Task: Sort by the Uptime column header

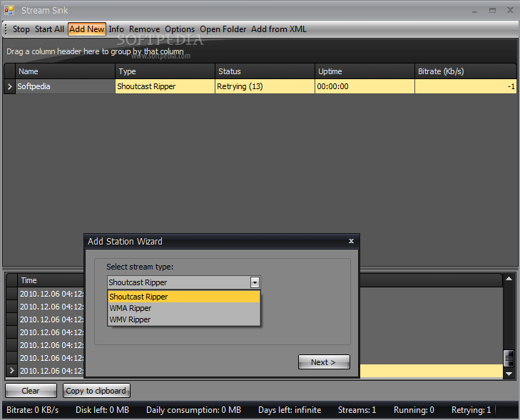Action: 364,71
